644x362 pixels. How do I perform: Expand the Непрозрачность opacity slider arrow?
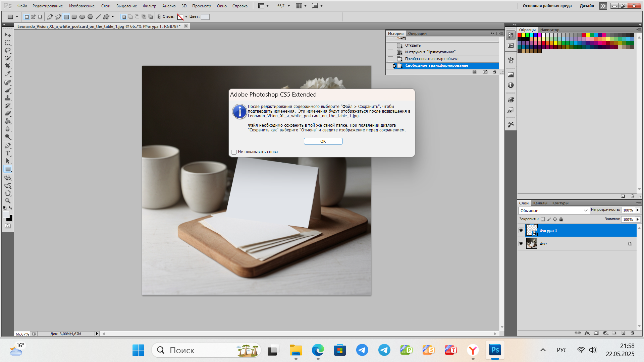pos(638,210)
